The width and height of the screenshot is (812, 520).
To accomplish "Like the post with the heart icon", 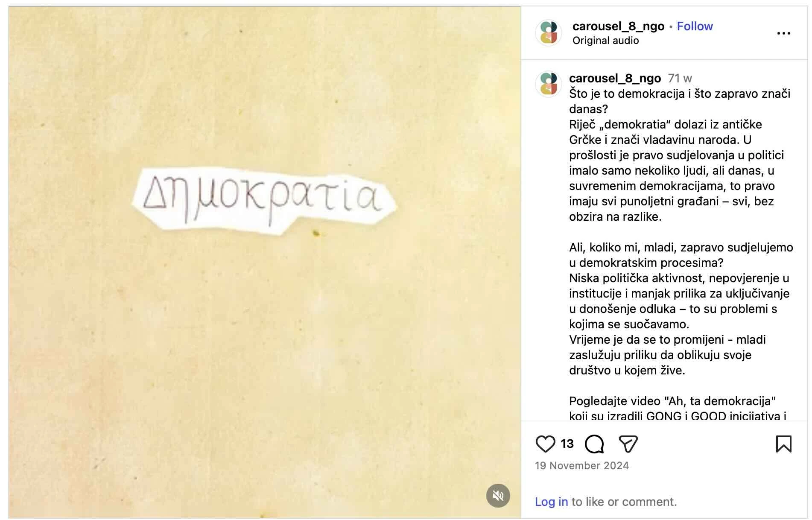I will (x=545, y=444).
